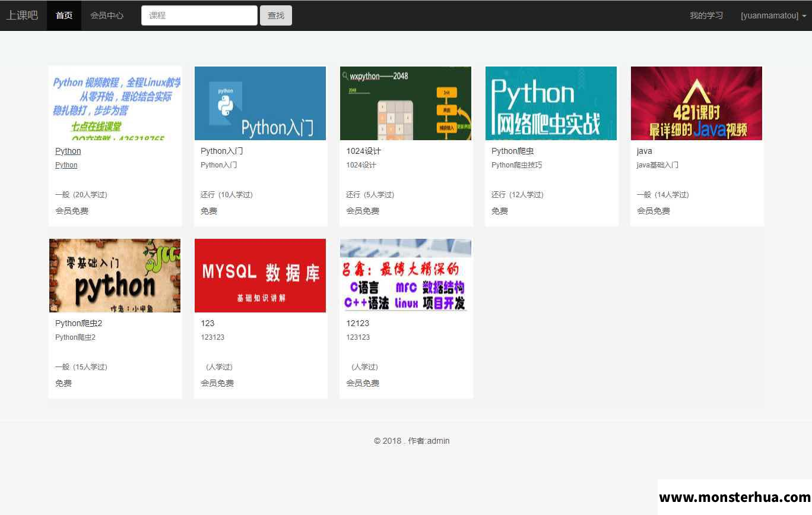812x515 pixels.
Task: Open the Python 网络爬虫实战 thumbnail
Action: [551, 103]
